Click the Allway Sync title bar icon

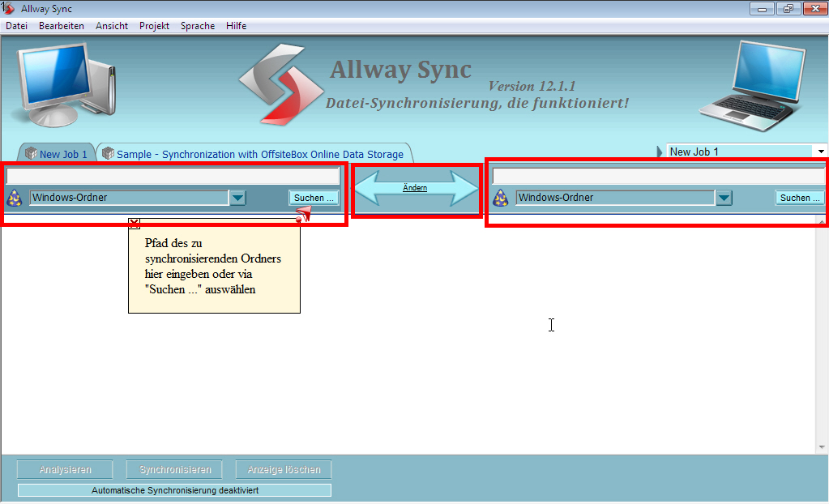[7, 8]
